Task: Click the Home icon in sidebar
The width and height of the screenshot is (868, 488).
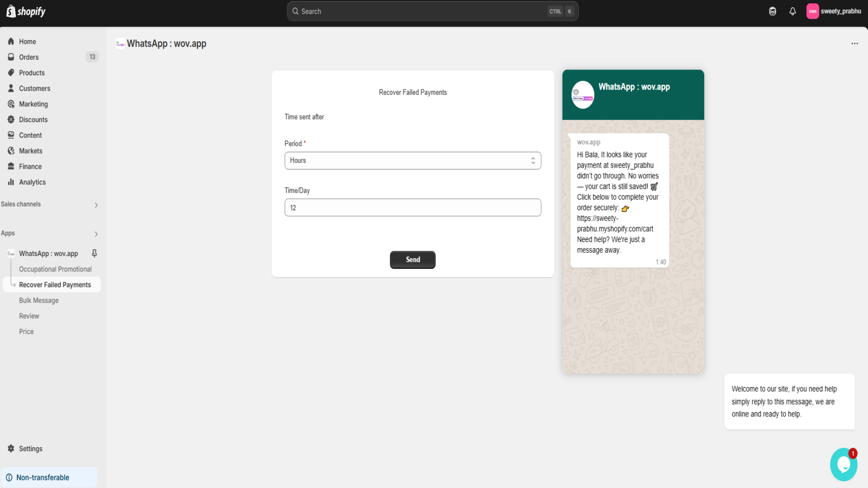Action: (x=11, y=41)
